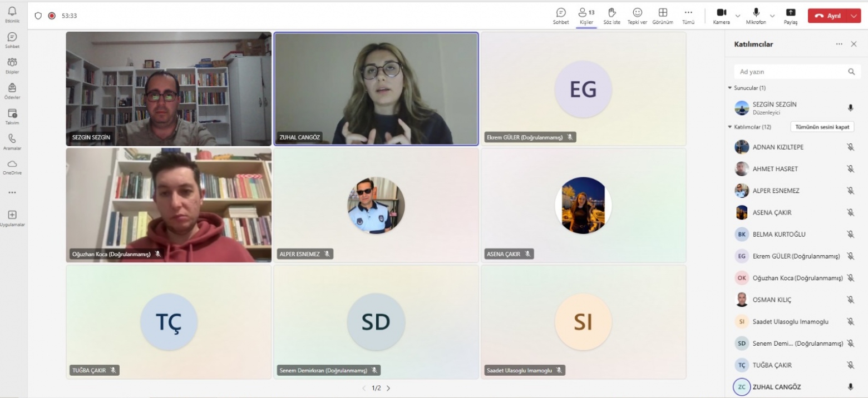
Task: Select ASENA ÇAKIR in participant list
Action: (x=795, y=212)
